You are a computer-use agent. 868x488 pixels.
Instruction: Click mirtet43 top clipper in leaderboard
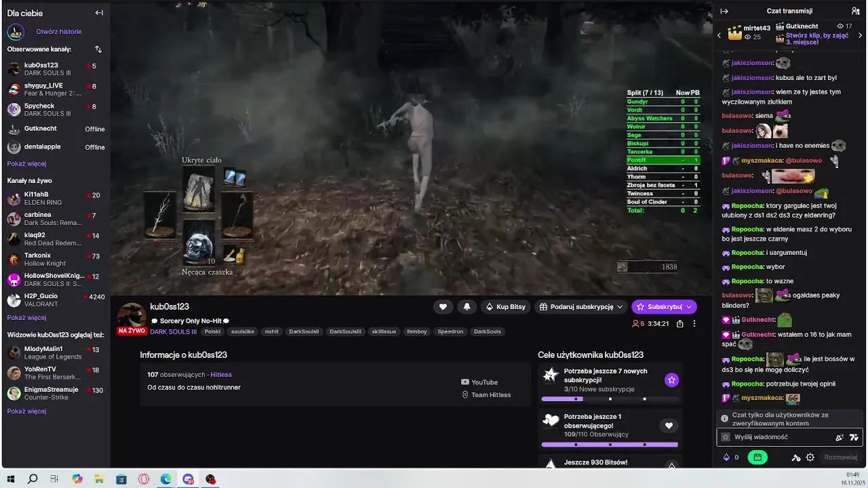click(x=749, y=32)
